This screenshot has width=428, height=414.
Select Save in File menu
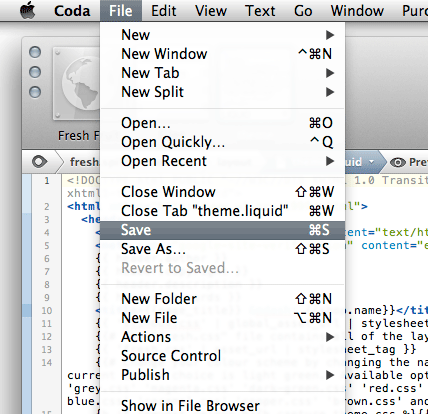[222, 230]
